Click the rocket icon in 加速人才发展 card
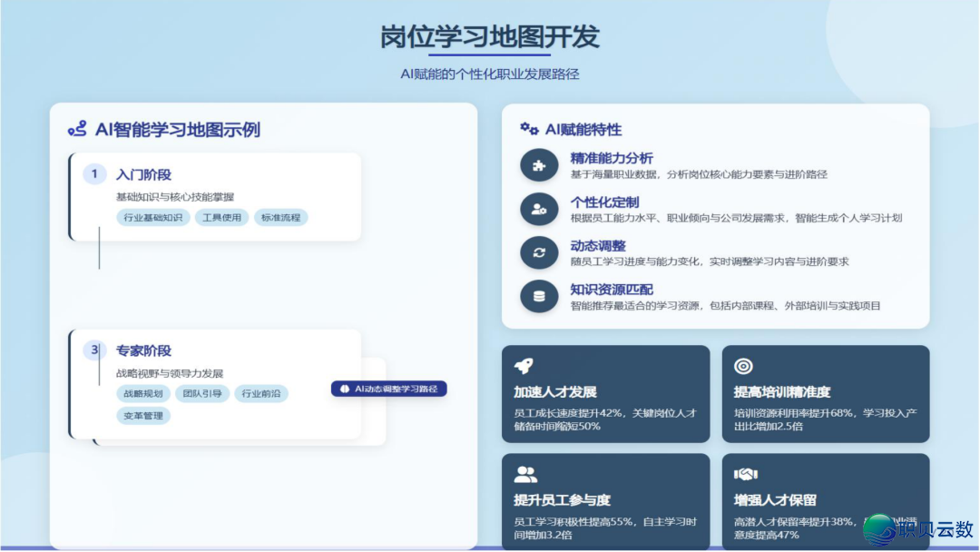Viewport: 980px width, 552px height. (524, 366)
